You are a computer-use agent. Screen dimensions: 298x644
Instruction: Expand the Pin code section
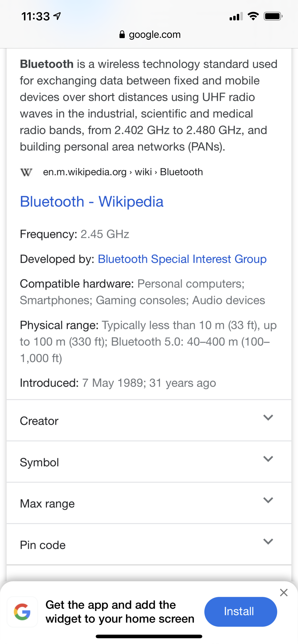point(268,541)
